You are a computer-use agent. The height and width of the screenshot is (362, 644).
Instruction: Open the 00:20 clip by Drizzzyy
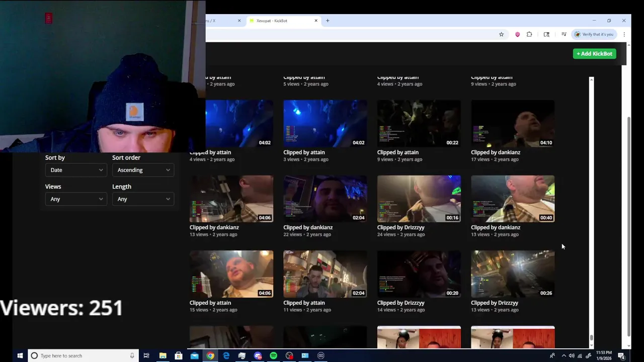(x=419, y=274)
